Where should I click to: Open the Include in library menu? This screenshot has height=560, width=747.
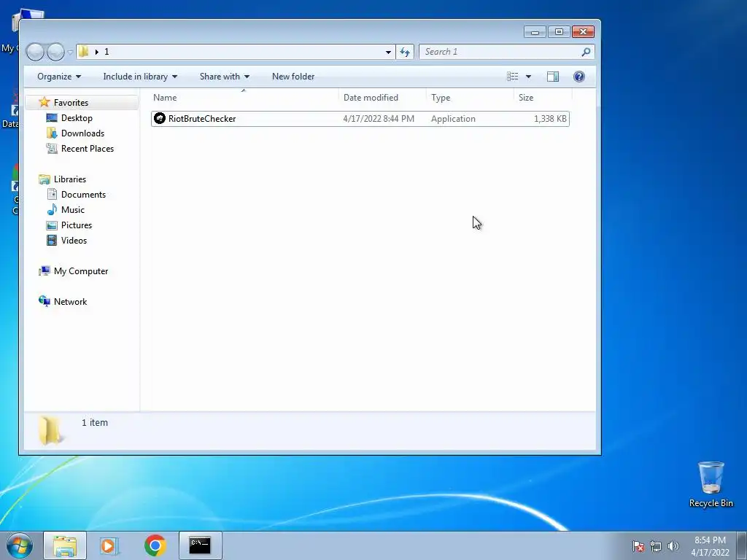click(140, 77)
